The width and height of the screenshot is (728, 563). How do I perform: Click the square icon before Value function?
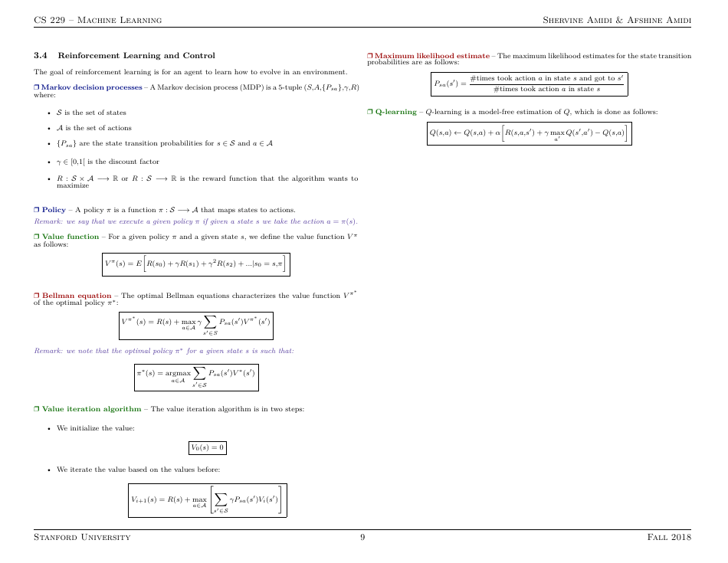37,237
